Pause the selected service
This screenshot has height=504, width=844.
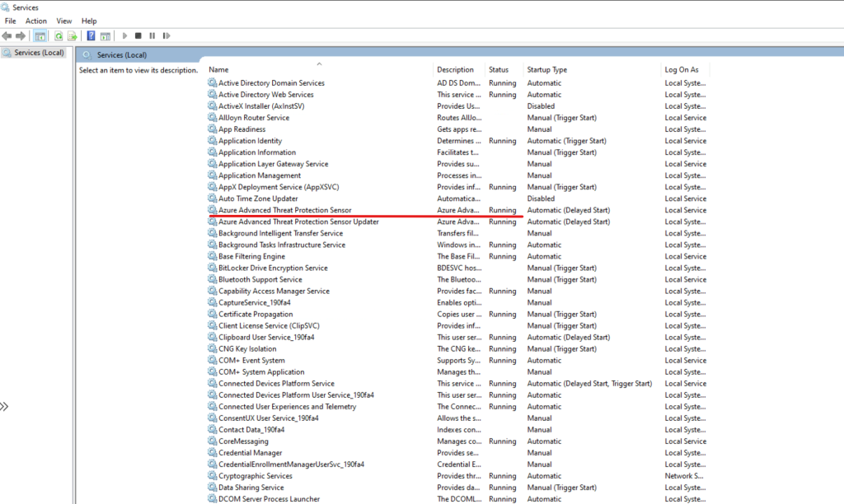152,35
